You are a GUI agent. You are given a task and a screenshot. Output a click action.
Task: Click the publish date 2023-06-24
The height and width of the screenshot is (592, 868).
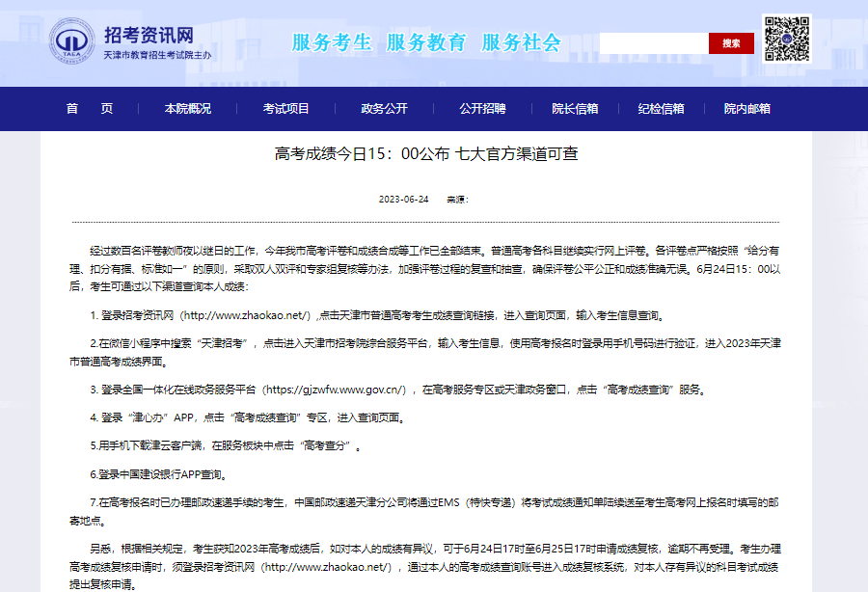pos(403,200)
